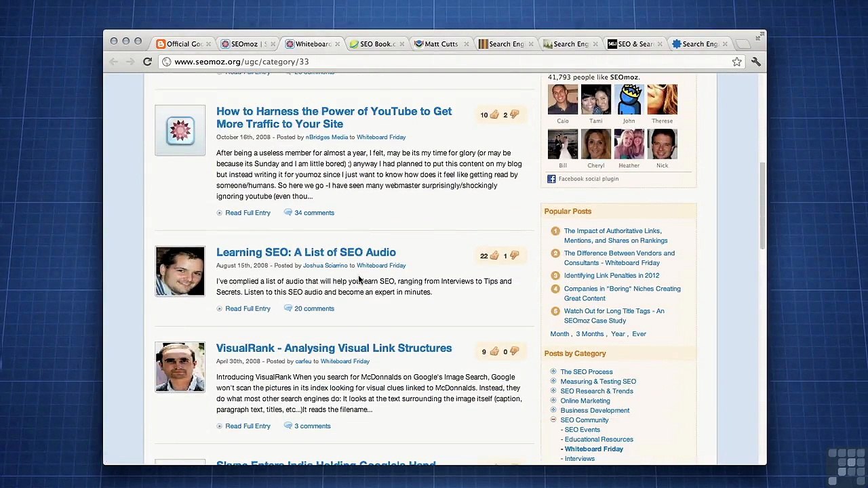Open Joshua Sciarrino author profile link
Screen dimensions: 868x488
pos(325,266)
